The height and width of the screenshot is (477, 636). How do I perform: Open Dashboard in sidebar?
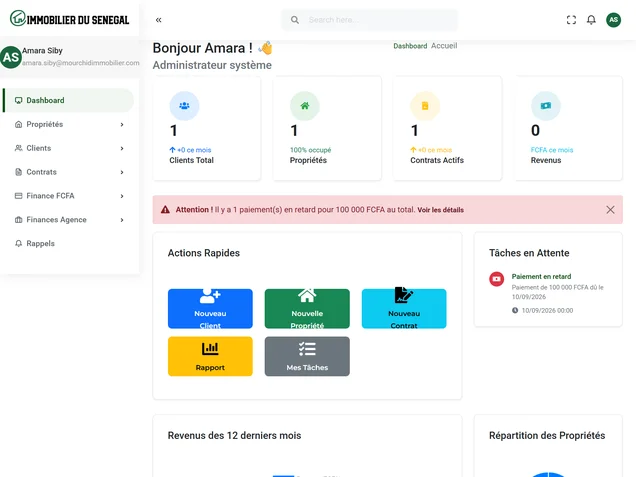pyautogui.click(x=69, y=100)
